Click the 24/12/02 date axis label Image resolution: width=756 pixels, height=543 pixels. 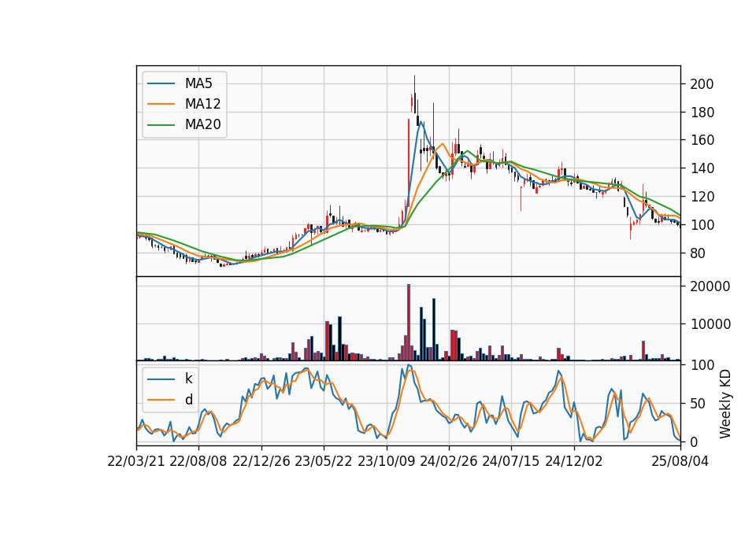[x=574, y=461]
